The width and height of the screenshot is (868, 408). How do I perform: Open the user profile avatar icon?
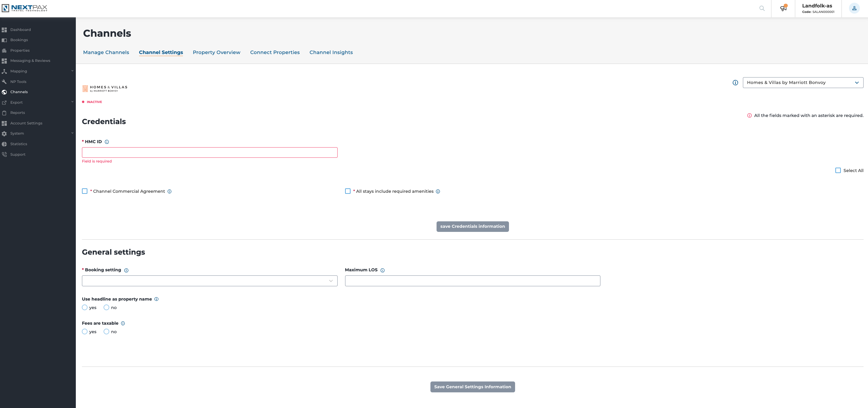coord(854,8)
